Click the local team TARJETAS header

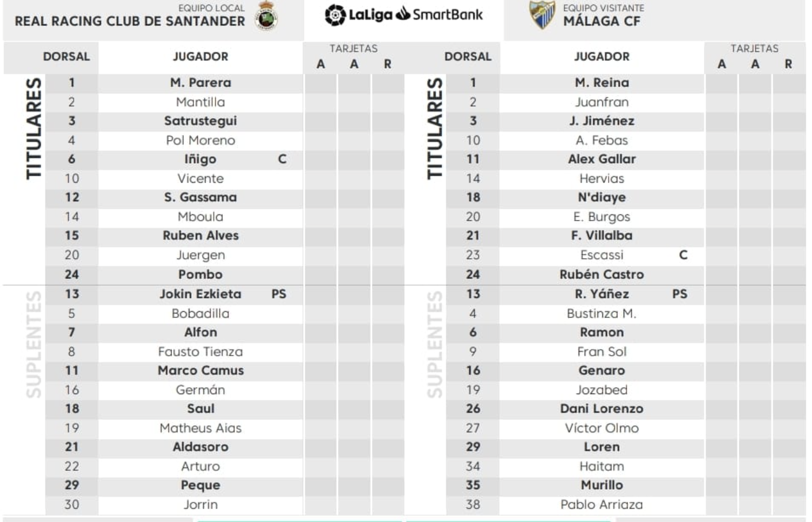pos(354,48)
